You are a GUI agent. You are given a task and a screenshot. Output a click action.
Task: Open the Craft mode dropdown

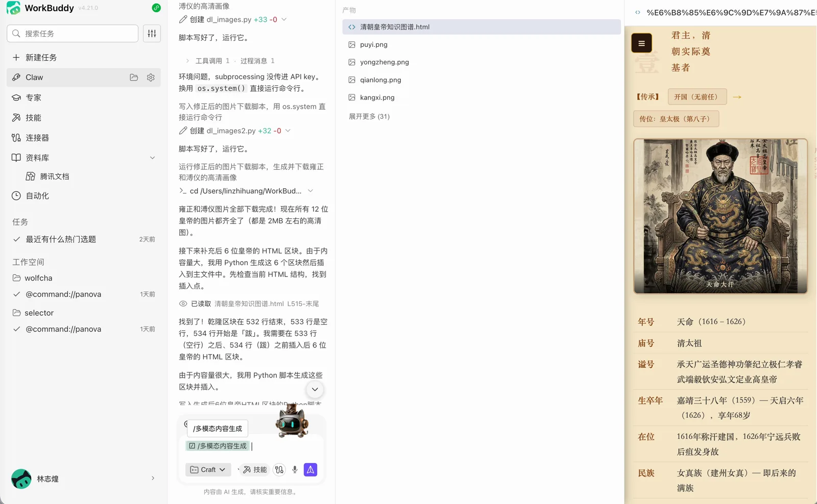tap(208, 469)
